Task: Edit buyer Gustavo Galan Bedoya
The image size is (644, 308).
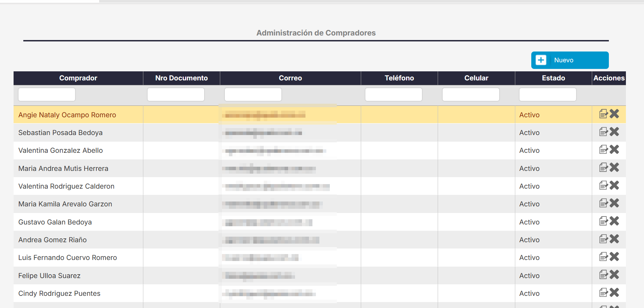Action: click(x=604, y=221)
